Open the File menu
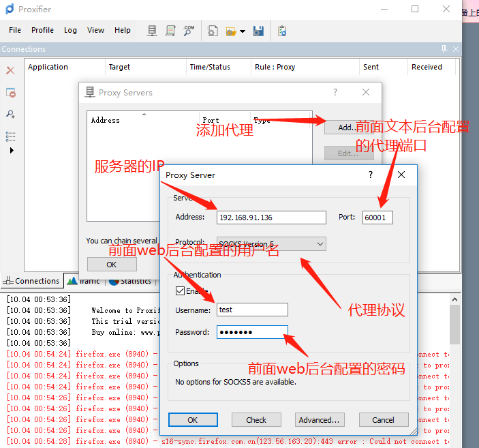Screen dimensions: 479x448 click(x=15, y=30)
